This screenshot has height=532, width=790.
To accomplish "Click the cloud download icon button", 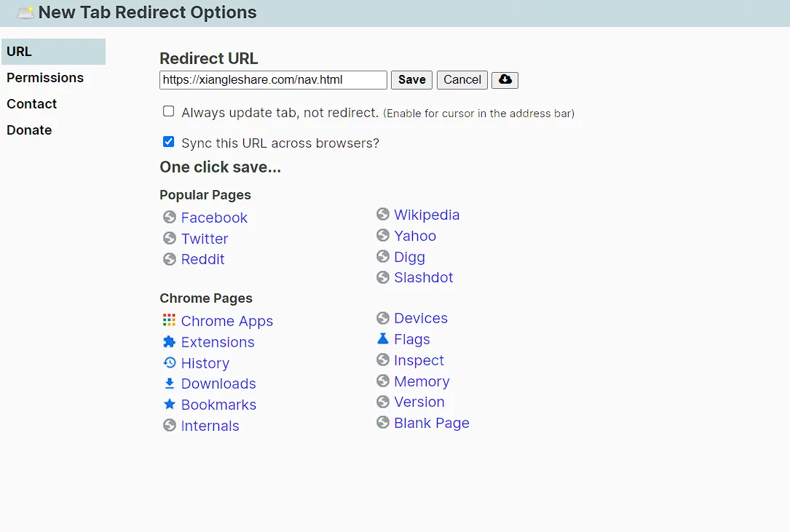I will point(505,80).
